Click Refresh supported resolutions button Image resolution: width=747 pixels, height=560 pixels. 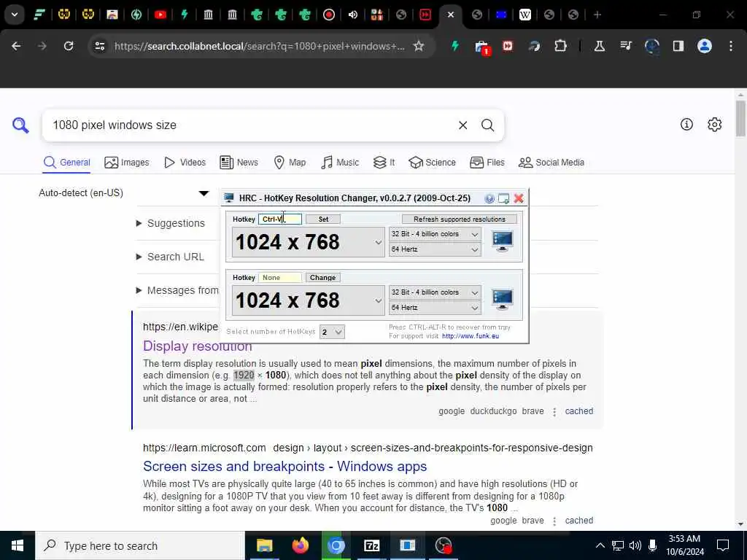[460, 219]
